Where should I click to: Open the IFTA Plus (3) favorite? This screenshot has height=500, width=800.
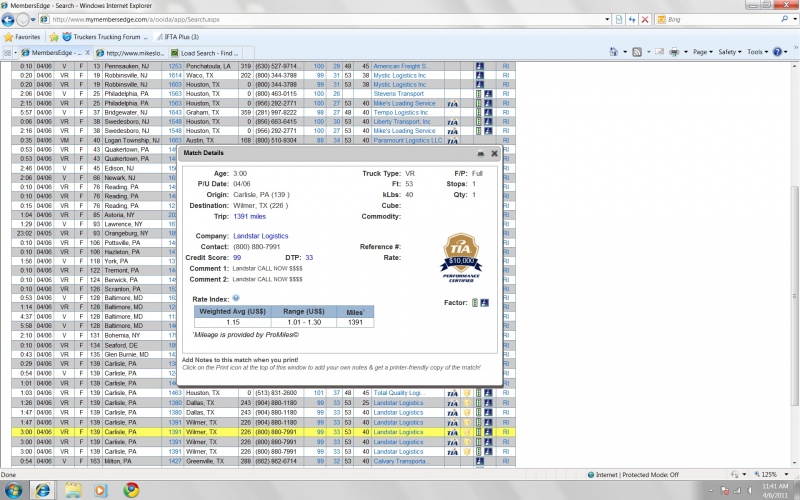point(178,37)
